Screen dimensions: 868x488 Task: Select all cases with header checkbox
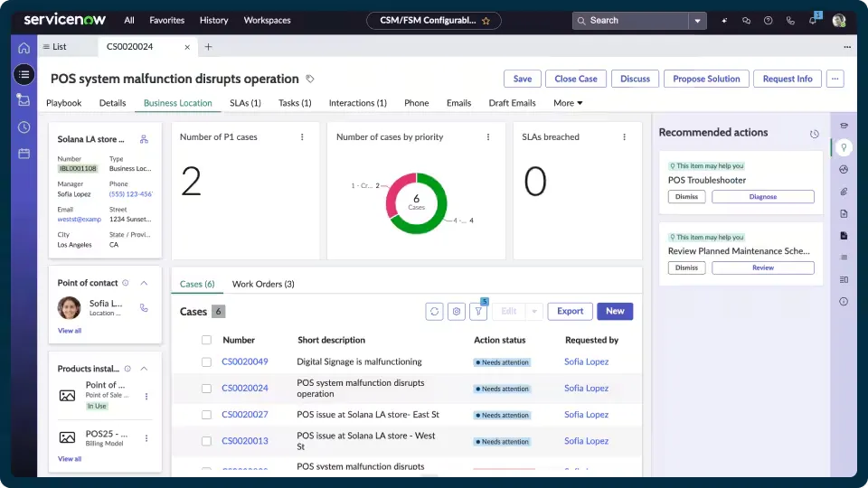(x=206, y=341)
